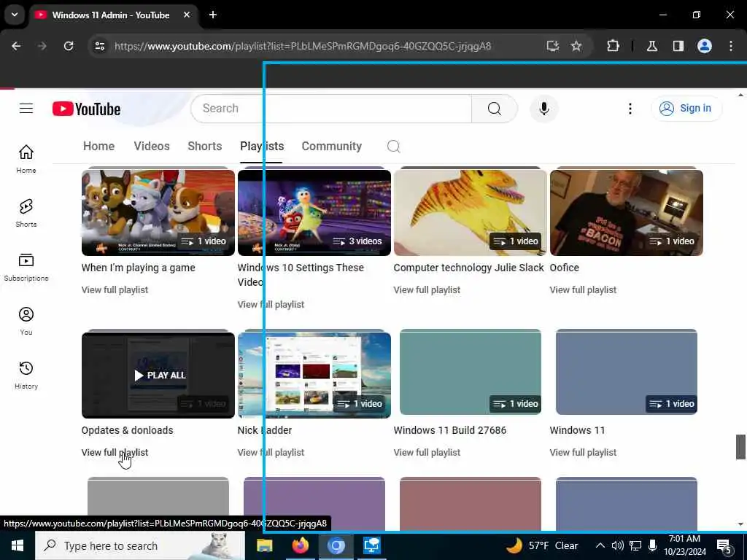Image resolution: width=747 pixels, height=560 pixels.
Task: Open the Oofice playlist thumbnail
Action: pos(627,212)
